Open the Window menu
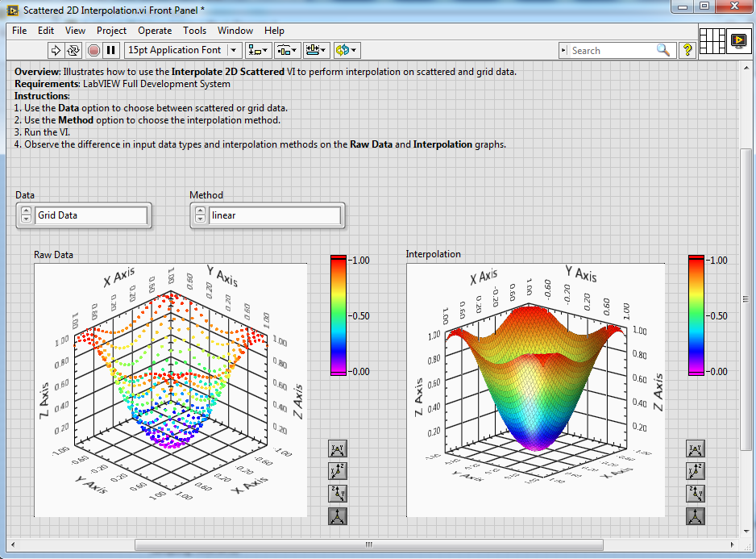 pos(235,31)
